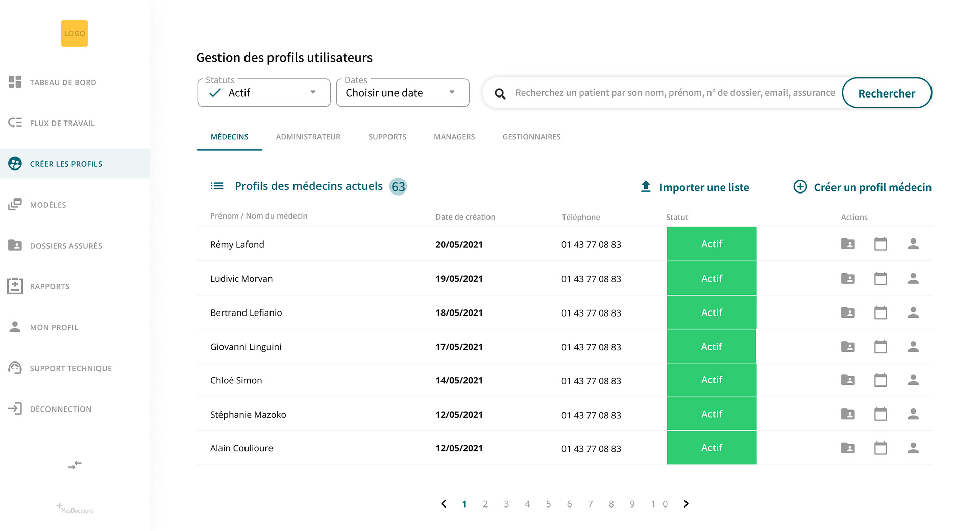This screenshot has width=980, height=531.
Task: Open folder icon for Chloé Simon
Action: click(848, 380)
